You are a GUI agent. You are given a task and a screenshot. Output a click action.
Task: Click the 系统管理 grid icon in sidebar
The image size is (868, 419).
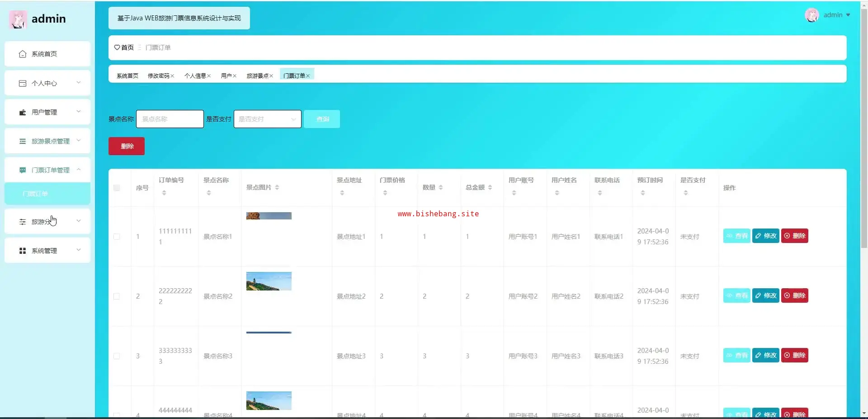pyautogui.click(x=23, y=251)
